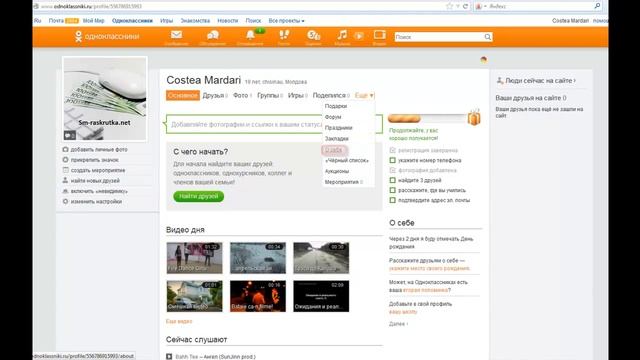640x360 pixels.
Task: Select Закладки from the Ещё menu
Action: point(337,139)
